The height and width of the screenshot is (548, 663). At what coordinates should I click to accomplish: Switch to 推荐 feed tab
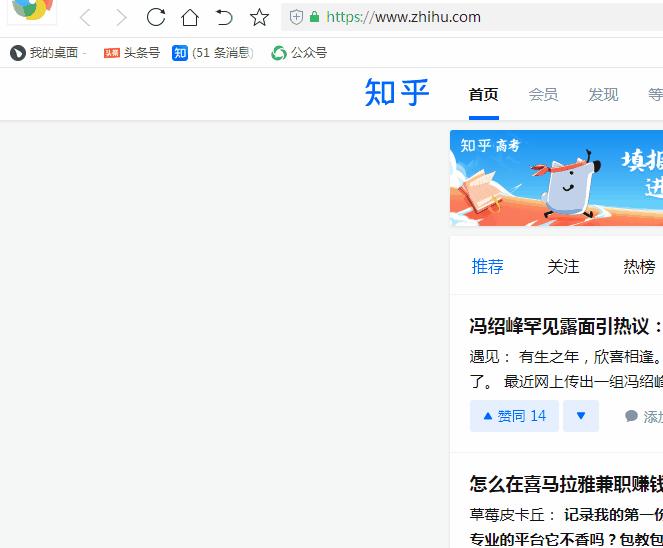pyautogui.click(x=488, y=267)
